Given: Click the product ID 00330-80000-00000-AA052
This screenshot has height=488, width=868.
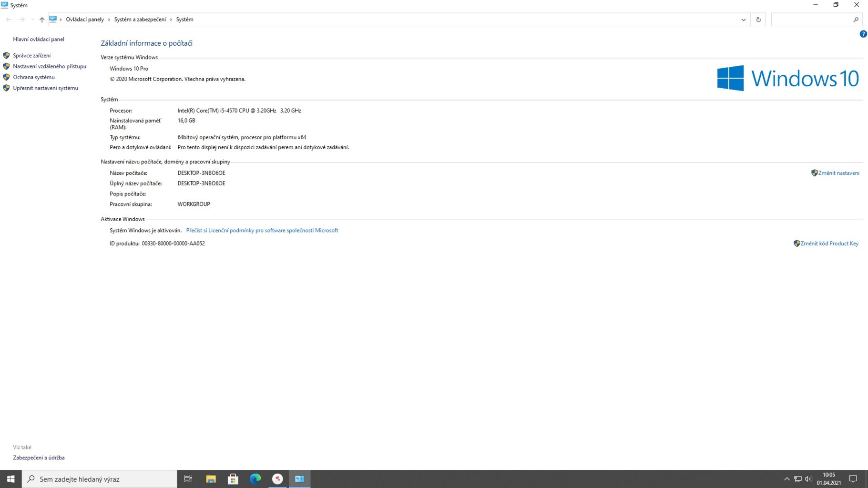Looking at the screenshot, I should click(x=174, y=244).
